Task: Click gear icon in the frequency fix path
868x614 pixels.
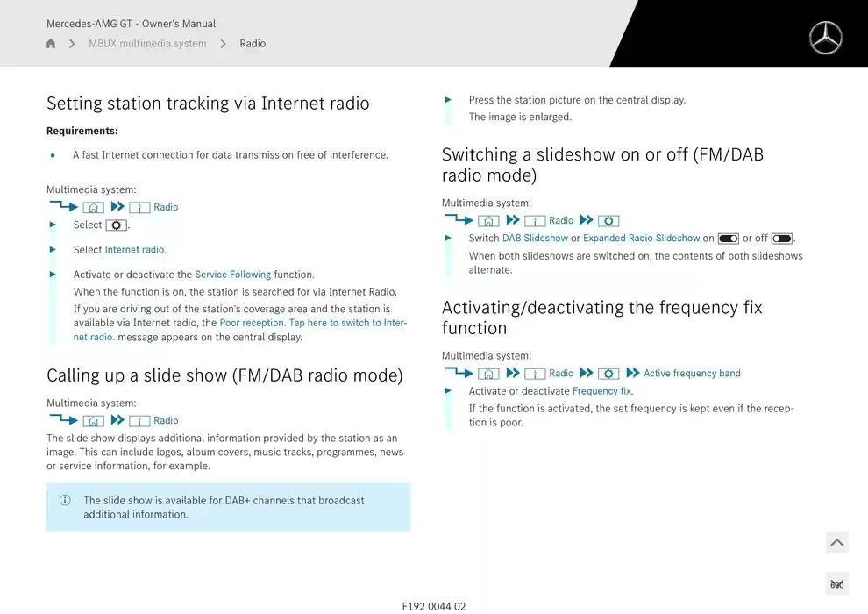Action: tap(608, 374)
